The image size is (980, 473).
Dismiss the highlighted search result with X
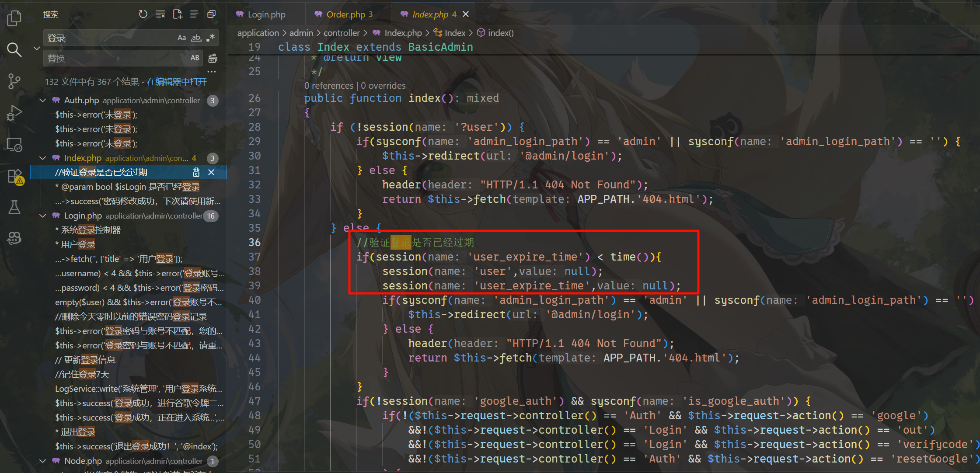(211, 172)
